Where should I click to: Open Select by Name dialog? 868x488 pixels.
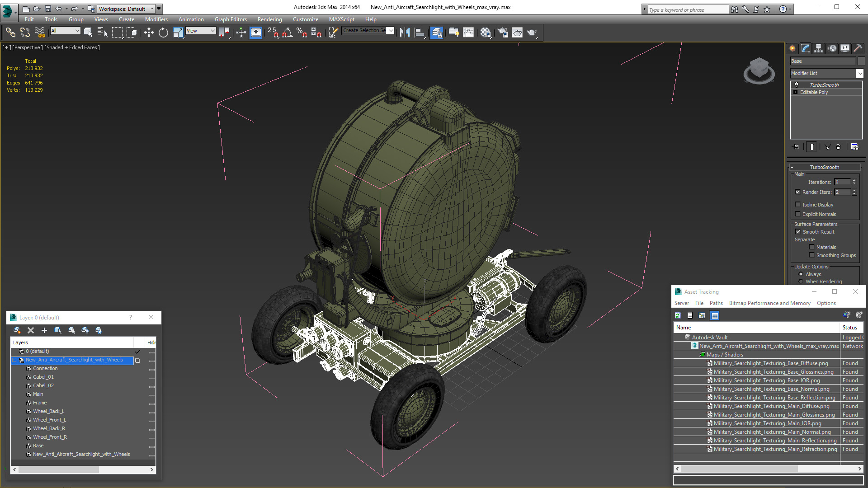click(103, 32)
